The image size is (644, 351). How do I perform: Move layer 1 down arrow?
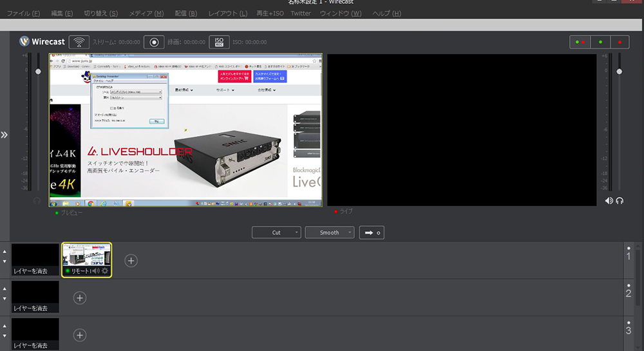5,261
